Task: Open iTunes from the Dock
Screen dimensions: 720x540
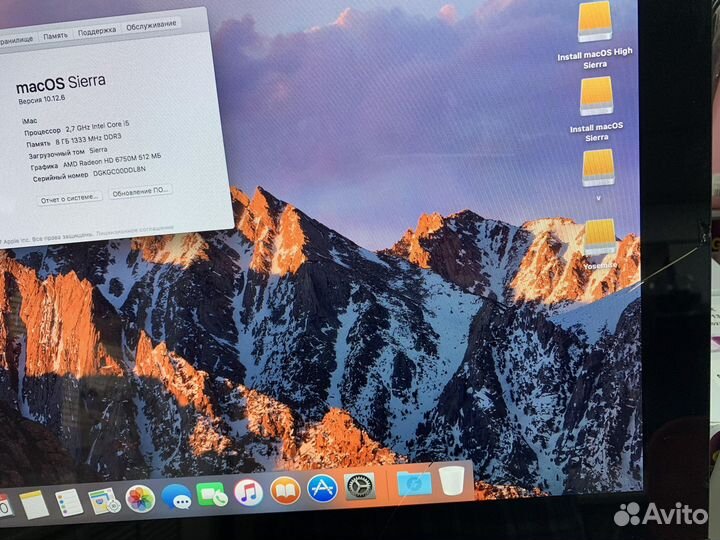Action: (x=248, y=492)
